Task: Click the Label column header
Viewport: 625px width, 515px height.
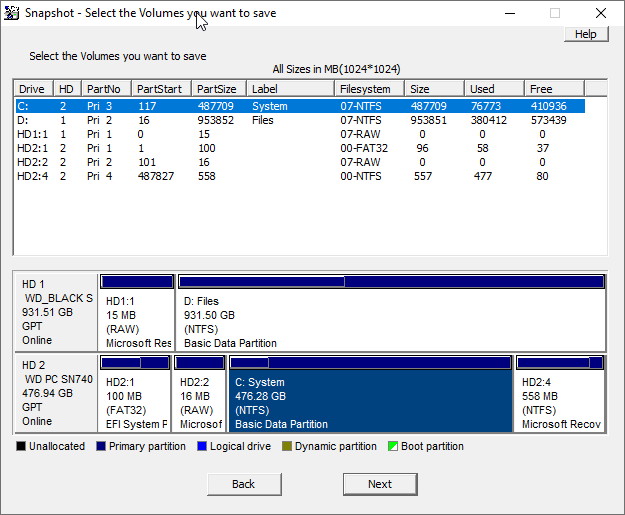Action: (x=291, y=88)
